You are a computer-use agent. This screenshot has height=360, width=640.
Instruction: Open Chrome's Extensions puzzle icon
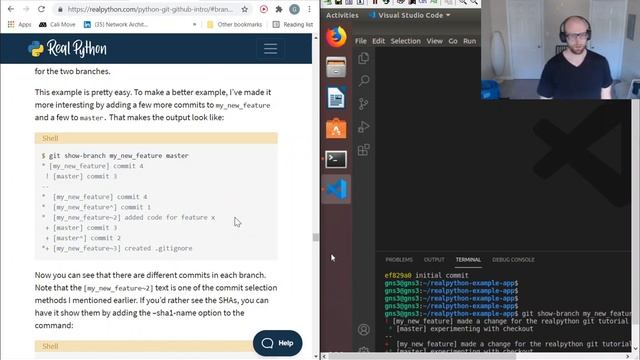[x=279, y=9]
